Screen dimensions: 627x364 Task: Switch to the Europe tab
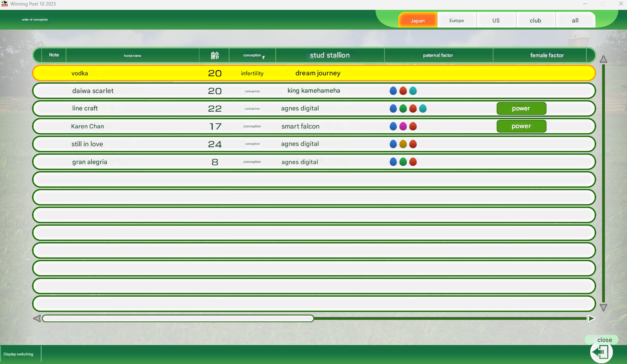tap(457, 20)
